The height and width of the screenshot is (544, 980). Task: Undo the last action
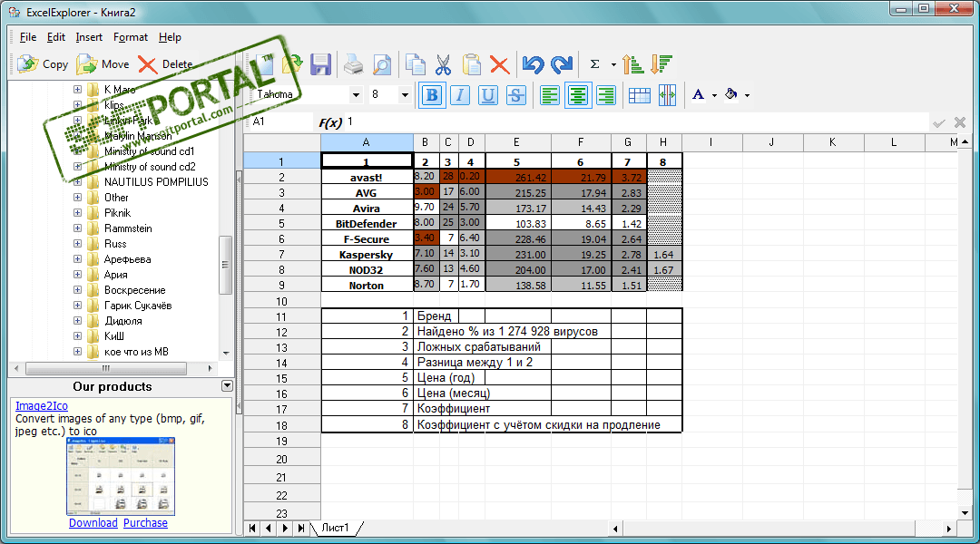[534, 63]
